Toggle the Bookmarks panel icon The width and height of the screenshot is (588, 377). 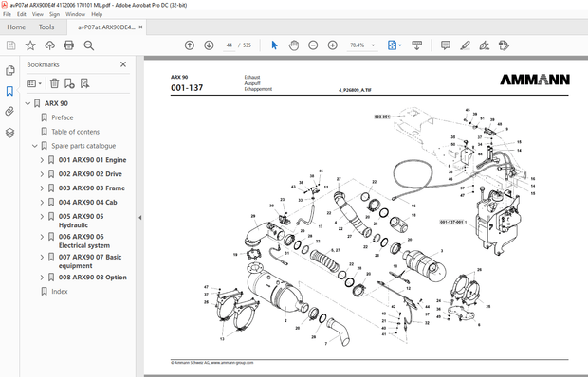[x=9, y=91]
